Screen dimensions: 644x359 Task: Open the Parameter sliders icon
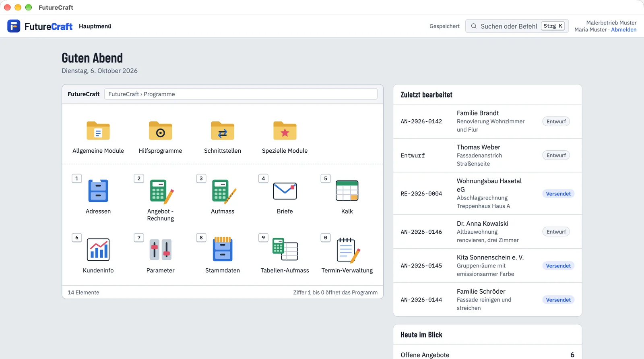(161, 249)
